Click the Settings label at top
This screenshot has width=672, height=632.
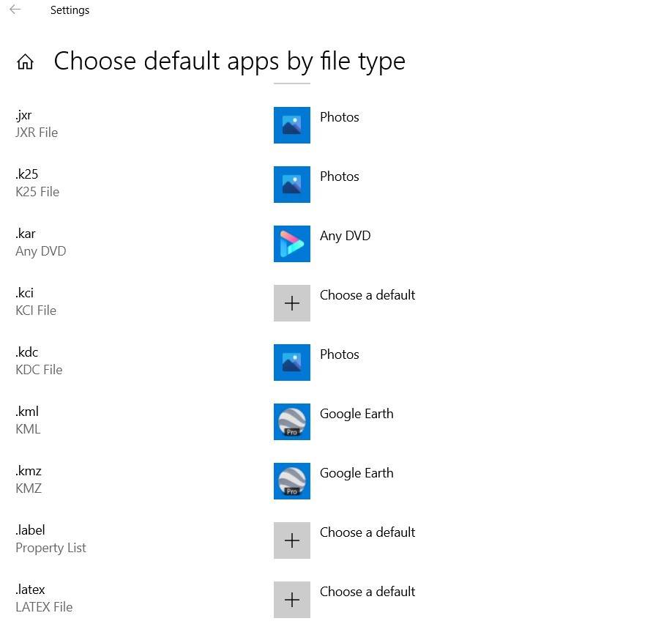[70, 10]
